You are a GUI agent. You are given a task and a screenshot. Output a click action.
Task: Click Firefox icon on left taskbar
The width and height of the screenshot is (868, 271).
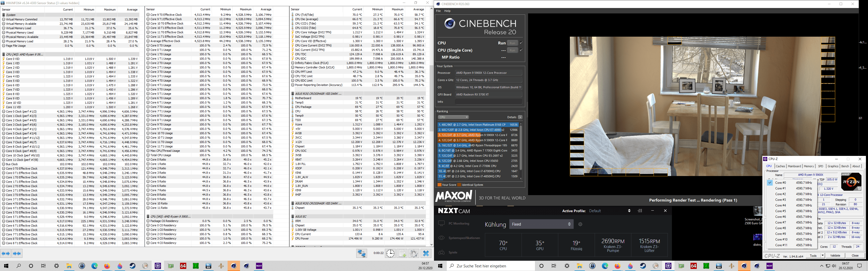point(107,266)
